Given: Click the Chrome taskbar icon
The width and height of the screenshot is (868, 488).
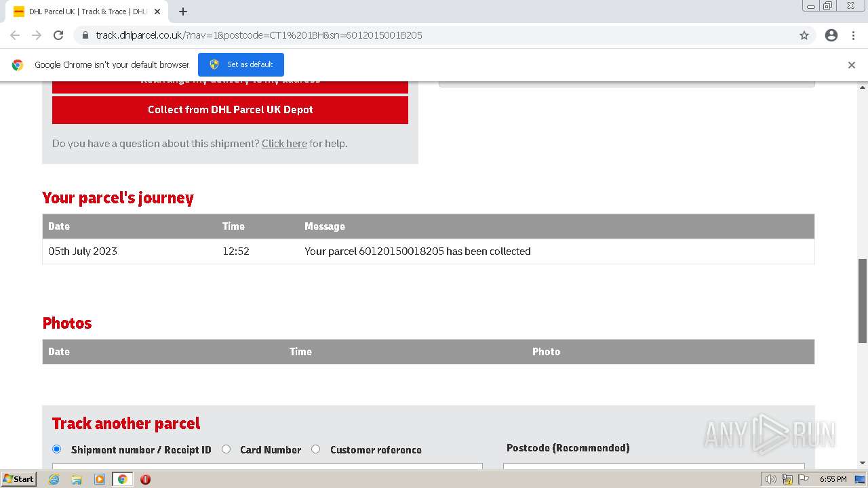Looking at the screenshot, I should [122, 479].
